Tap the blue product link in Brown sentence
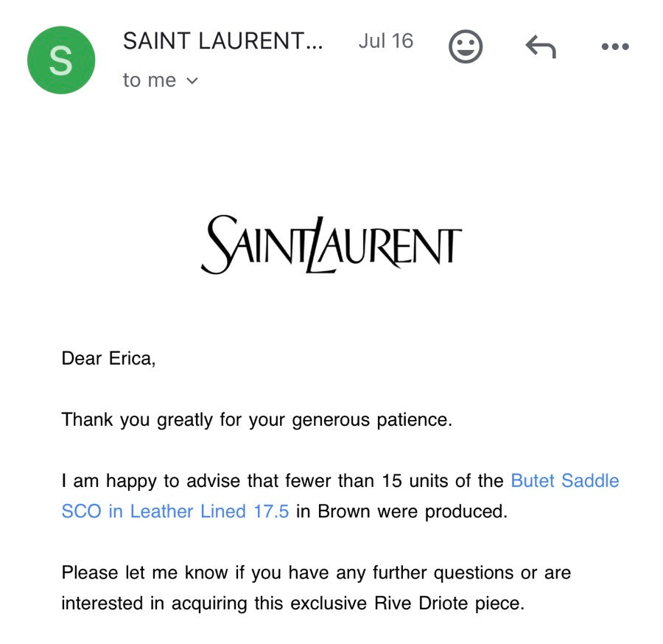Viewport: 663px width, 644px height. pos(565,480)
